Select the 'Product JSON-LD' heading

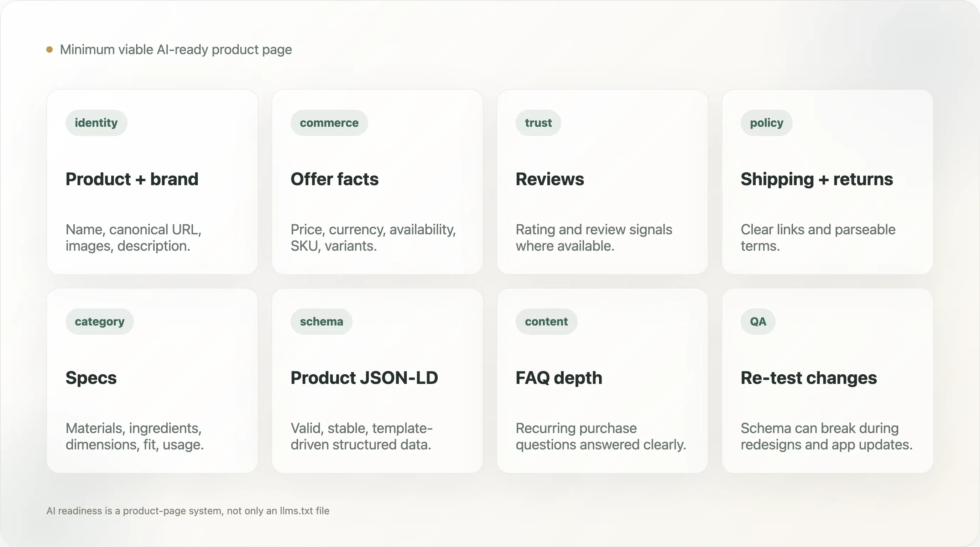point(364,378)
